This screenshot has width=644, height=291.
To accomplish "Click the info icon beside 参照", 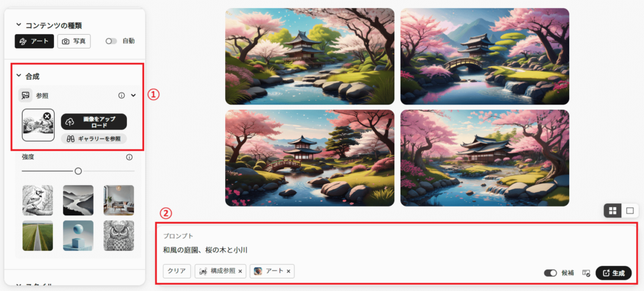I will click(121, 96).
